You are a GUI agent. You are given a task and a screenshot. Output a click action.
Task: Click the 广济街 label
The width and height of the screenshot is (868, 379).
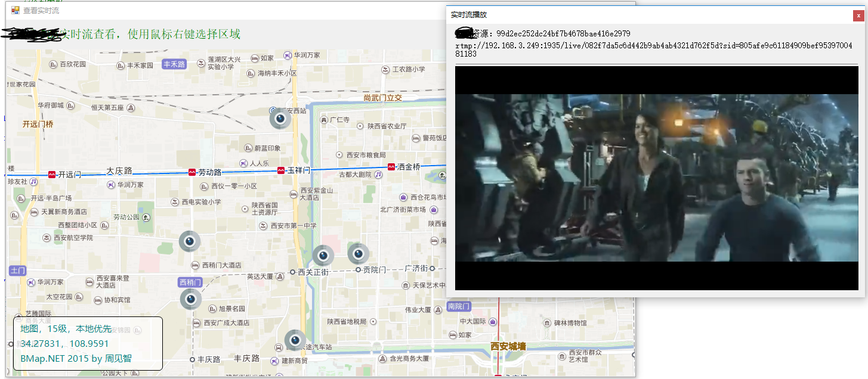[416, 269]
